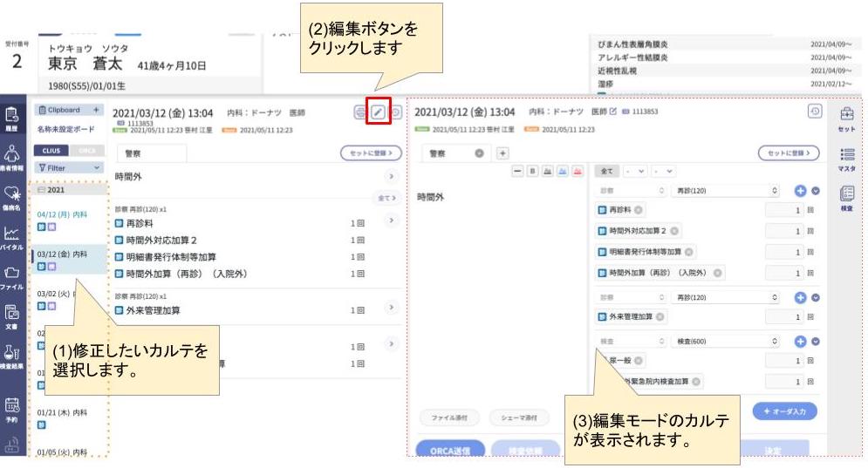This screenshot has height=468, width=868.
Task: Open the セット panel icon
Action: (x=846, y=119)
